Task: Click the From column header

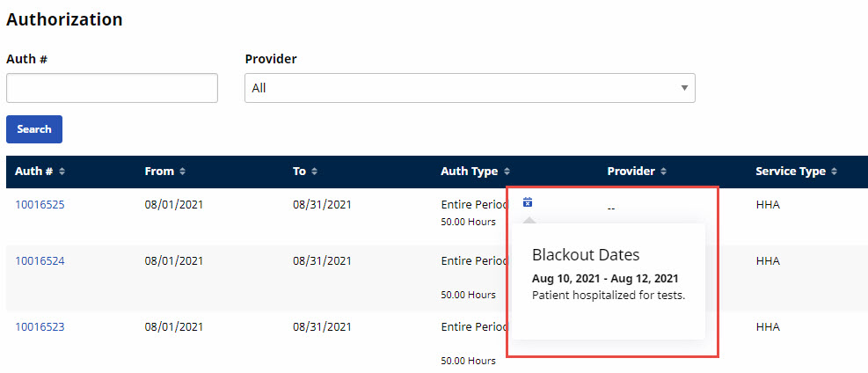Action: pyautogui.click(x=159, y=172)
